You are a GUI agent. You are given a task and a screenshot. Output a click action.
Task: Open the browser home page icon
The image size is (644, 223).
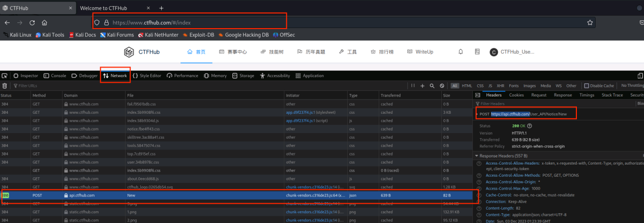[x=45, y=23]
